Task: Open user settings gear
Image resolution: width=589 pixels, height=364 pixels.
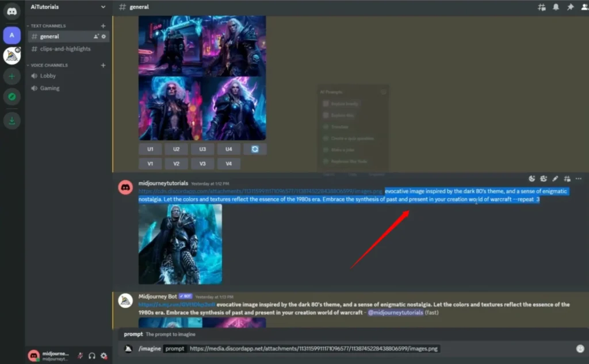Action: point(104,356)
